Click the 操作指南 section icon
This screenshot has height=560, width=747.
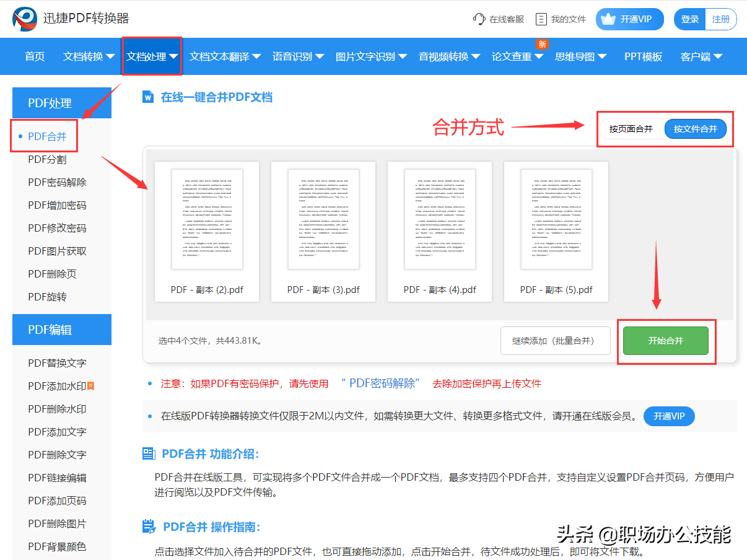tap(149, 527)
